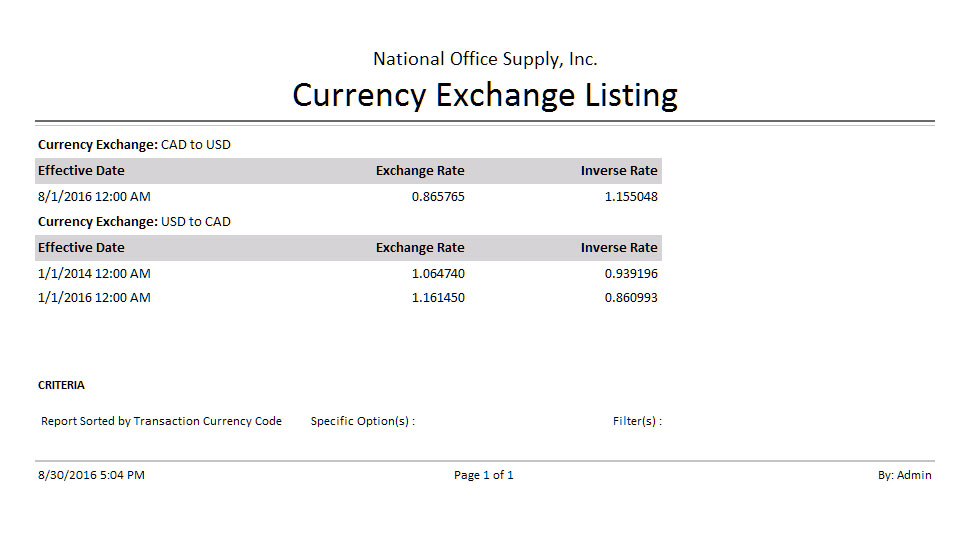Click the Specific Option(s) label
Screen dimensions: 975x546
362,422
